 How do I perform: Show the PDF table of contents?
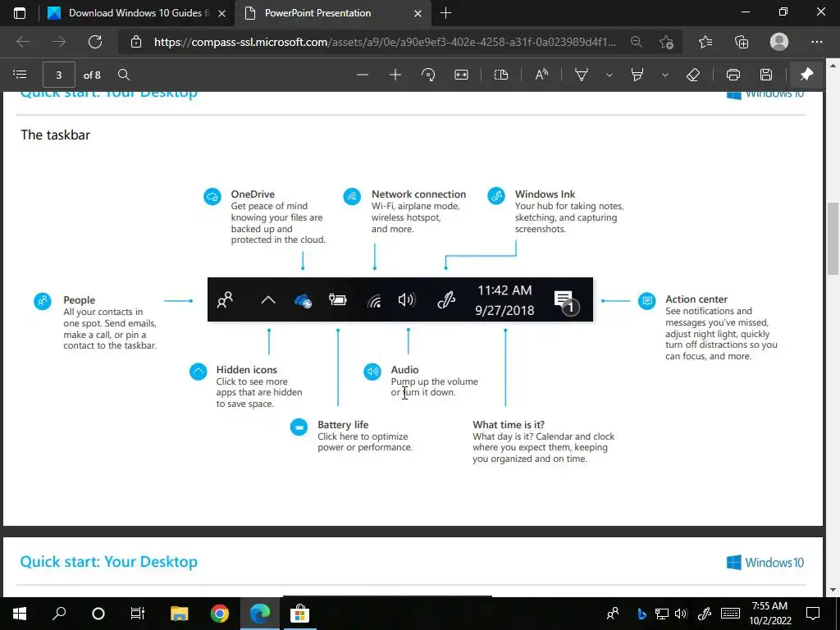tap(20, 75)
